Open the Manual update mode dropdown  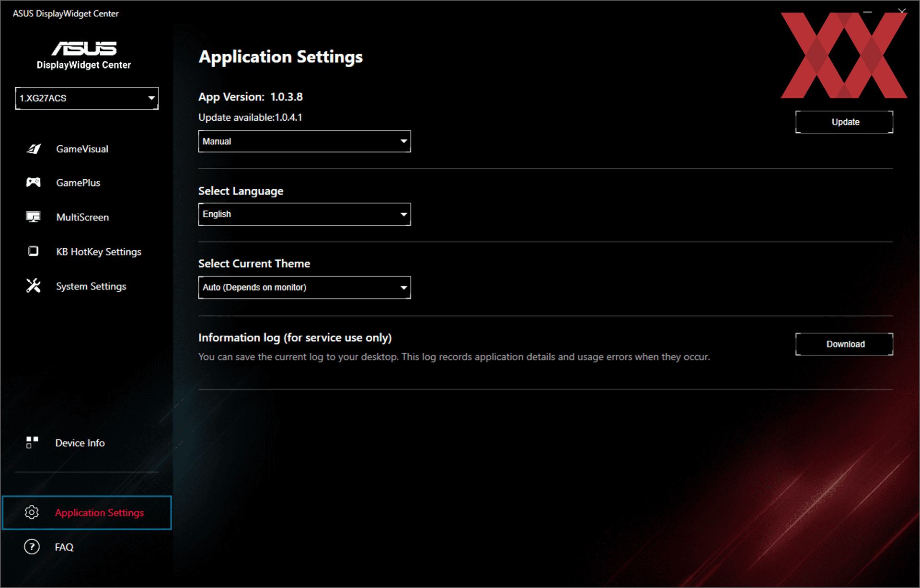[305, 141]
